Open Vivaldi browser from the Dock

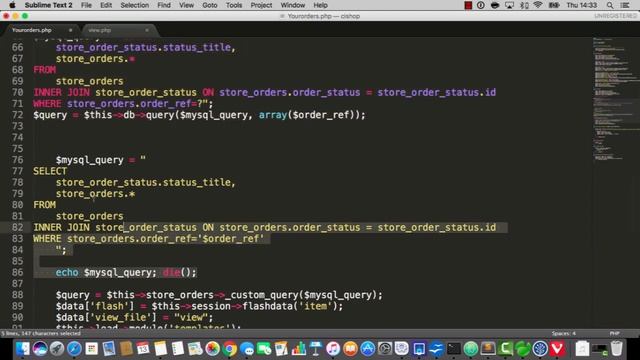pos(557,349)
